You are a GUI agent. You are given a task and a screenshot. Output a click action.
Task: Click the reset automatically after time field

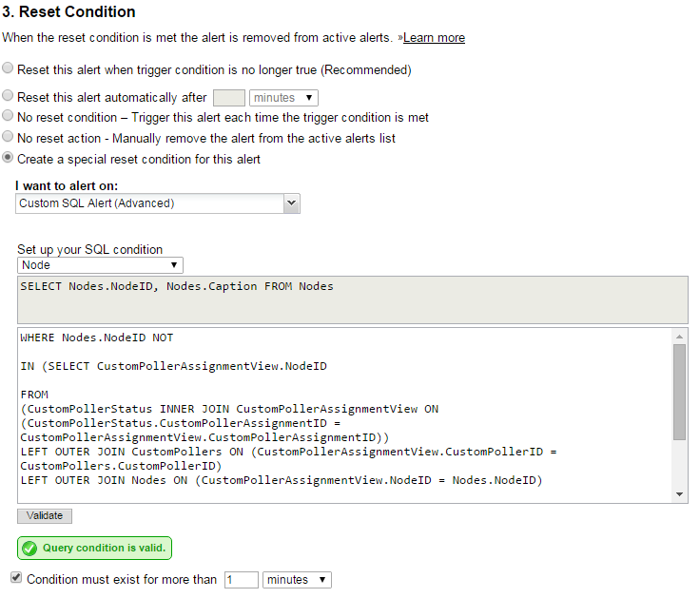point(229,98)
